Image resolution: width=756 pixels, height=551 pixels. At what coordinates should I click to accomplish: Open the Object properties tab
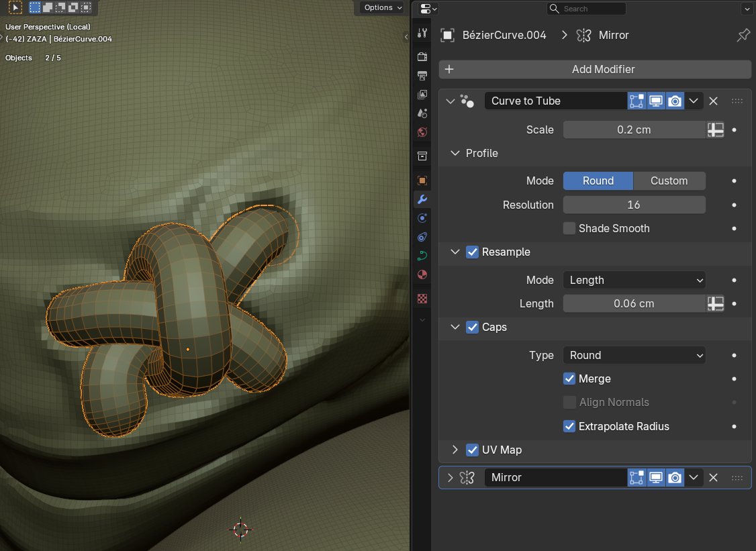tap(422, 181)
